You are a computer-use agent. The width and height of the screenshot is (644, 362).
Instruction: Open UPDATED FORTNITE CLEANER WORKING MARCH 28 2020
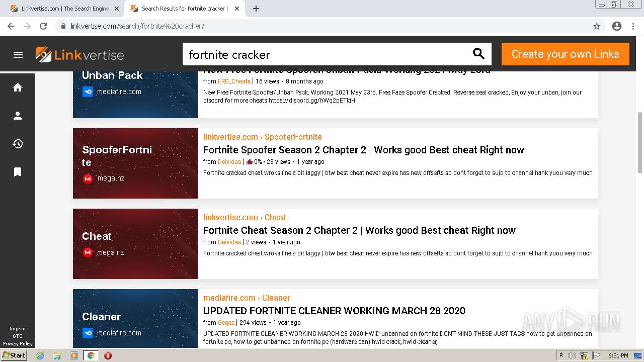click(334, 311)
